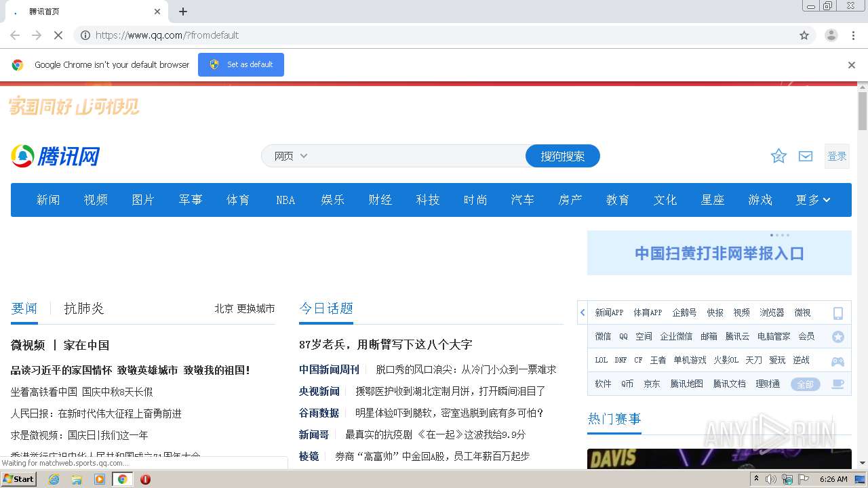
Task: Expand the 更多 nav dropdown
Action: coord(813,200)
